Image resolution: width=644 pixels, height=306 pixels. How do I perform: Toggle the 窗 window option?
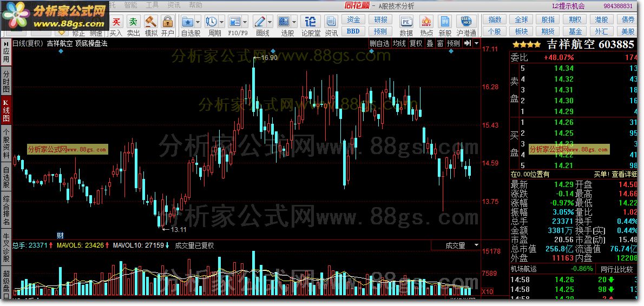[440, 43]
